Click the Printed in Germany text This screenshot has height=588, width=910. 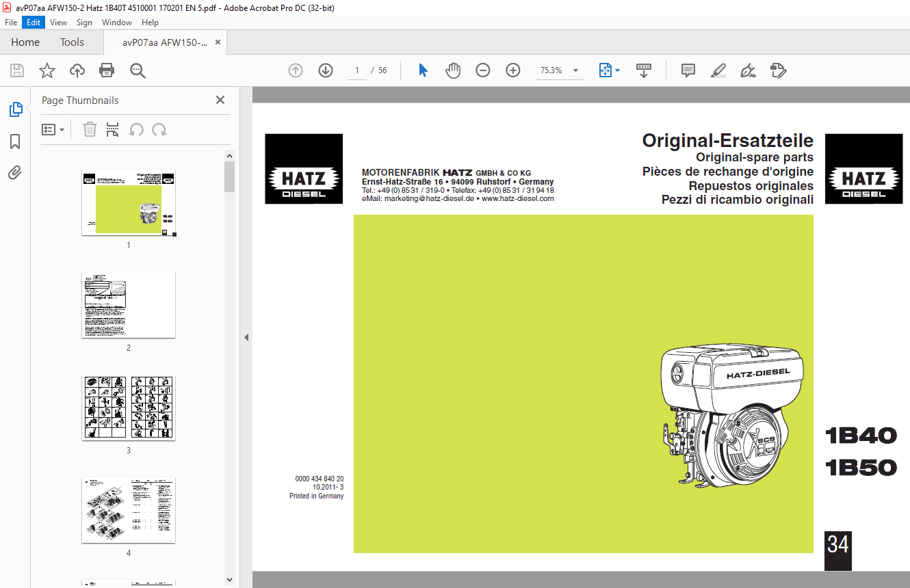pyautogui.click(x=317, y=496)
